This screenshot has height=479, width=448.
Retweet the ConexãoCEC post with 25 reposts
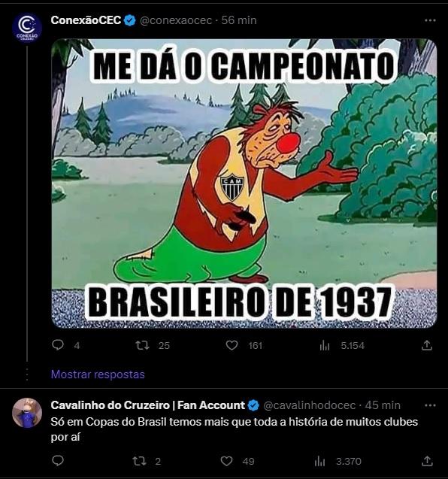pyautogui.click(x=142, y=345)
